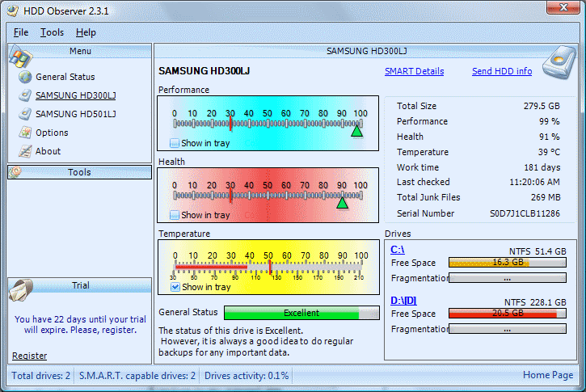586x392 pixels.
Task: Enable Show in tray under Health
Action: (175, 215)
